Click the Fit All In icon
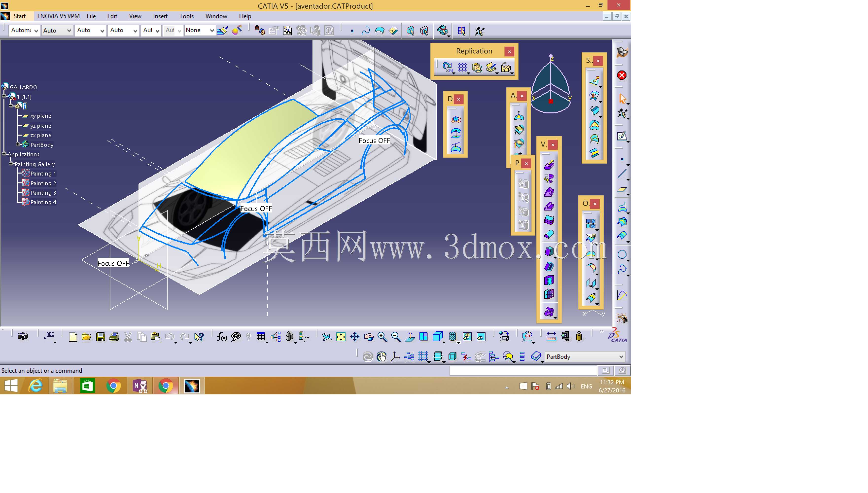Screen dimensions: 868x493 coord(341,336)
